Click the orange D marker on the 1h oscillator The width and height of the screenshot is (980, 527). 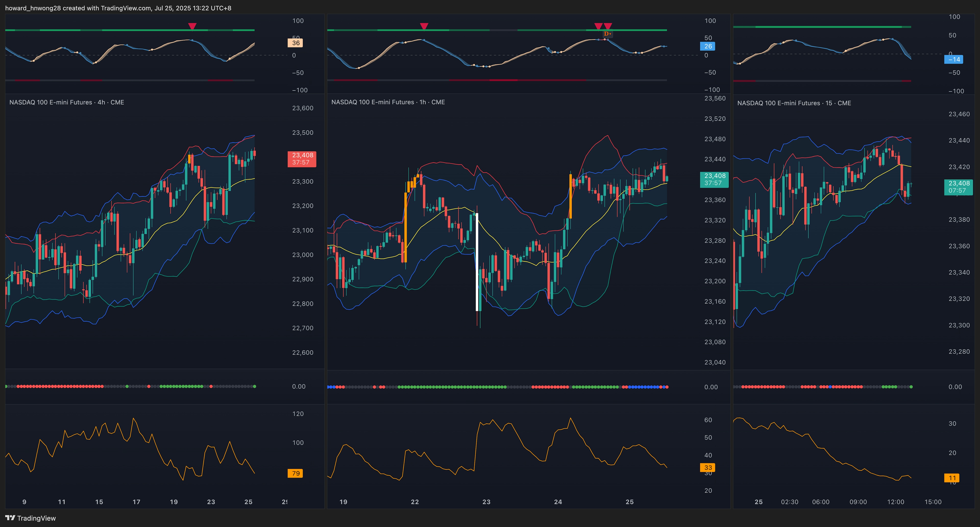pyautogui.click(x=607, y=34)
